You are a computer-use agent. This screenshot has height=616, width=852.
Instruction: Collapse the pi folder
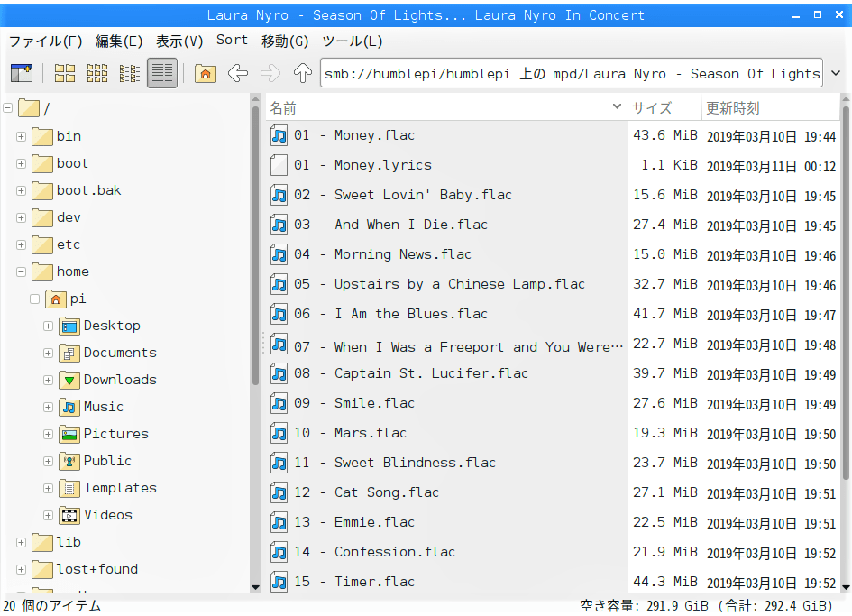[35, 299]
